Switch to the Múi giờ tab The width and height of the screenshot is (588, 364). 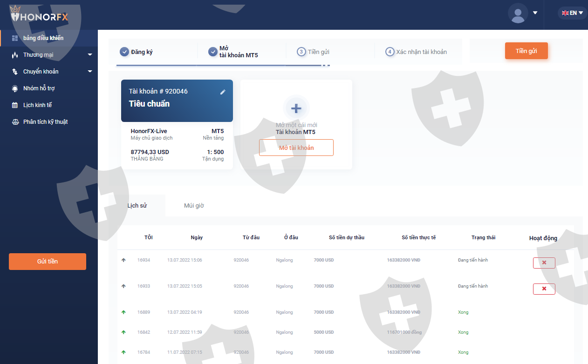click(194, 206)
